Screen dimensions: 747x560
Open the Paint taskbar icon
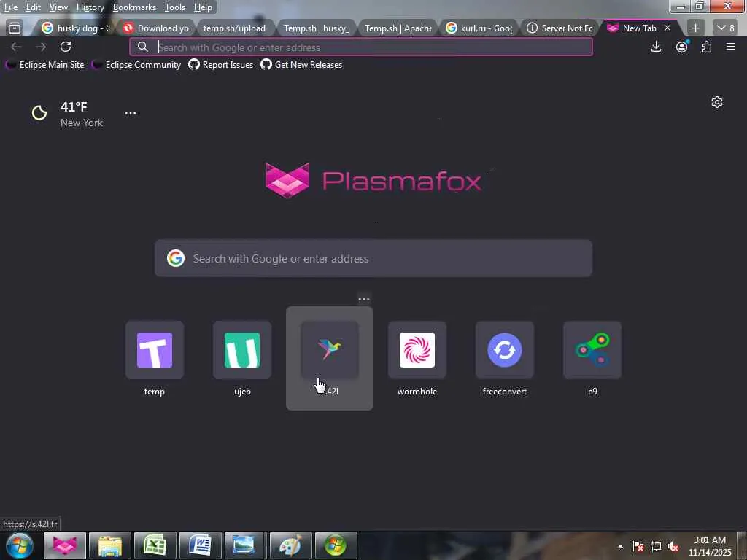click(x=290, y=545)
